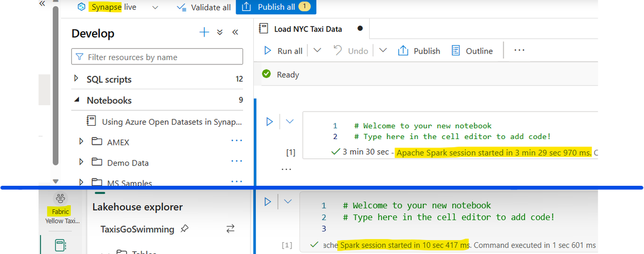Expand the MS Samples folder
Image resolution: width=644 pixels, height=254 pixels.
point(82,182)
